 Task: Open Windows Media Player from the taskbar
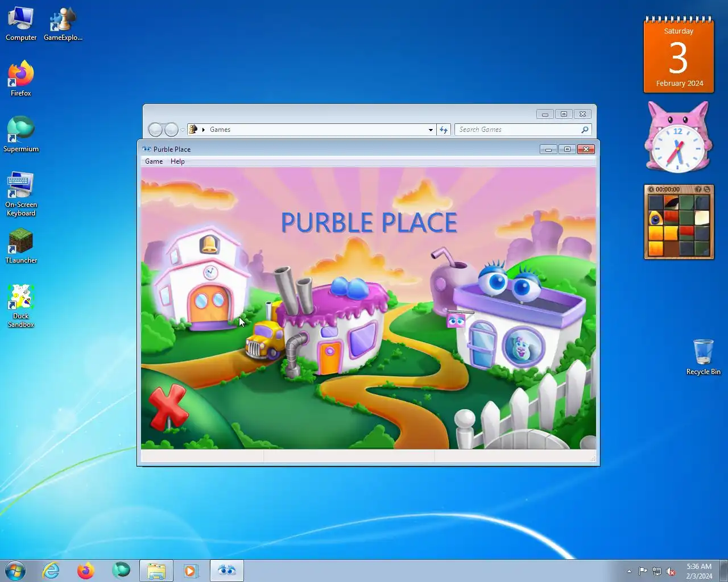pyautogui.click(x=191, y=571)
